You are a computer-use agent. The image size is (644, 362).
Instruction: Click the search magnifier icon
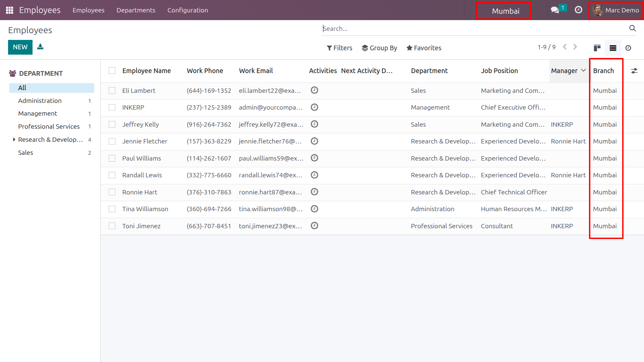(x=632, y=28)
